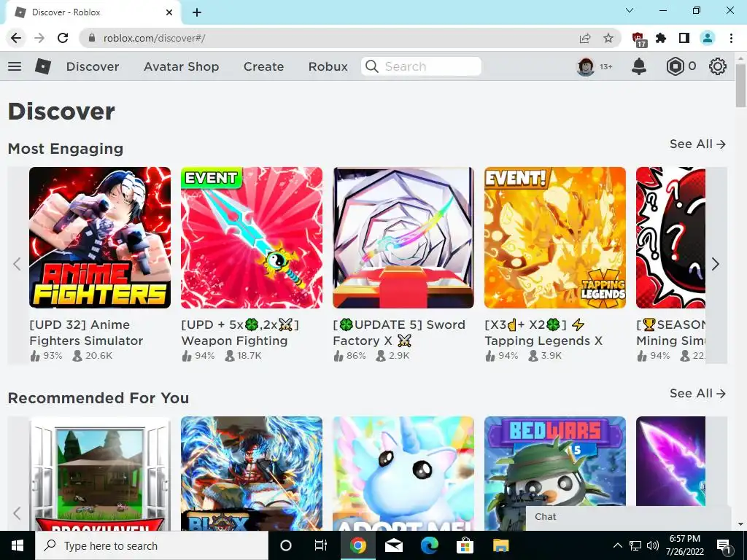Open the red shield extension icon
The height and width of the screenshot is (560, 747).
(638, 39)
